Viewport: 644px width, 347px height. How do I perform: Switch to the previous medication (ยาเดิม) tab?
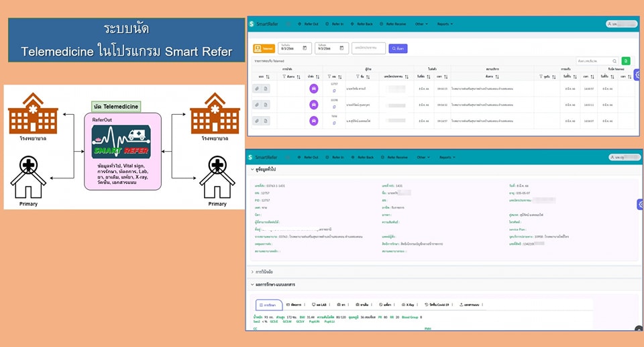click(364, 305)
